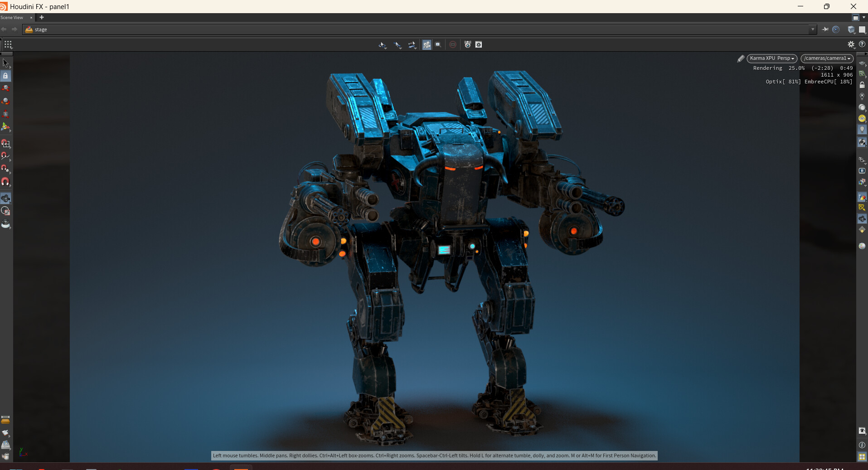868x470 pixels.
Task: Open the blue cube viewer menu
Action: pyautogui.click(x=851, y=29)
